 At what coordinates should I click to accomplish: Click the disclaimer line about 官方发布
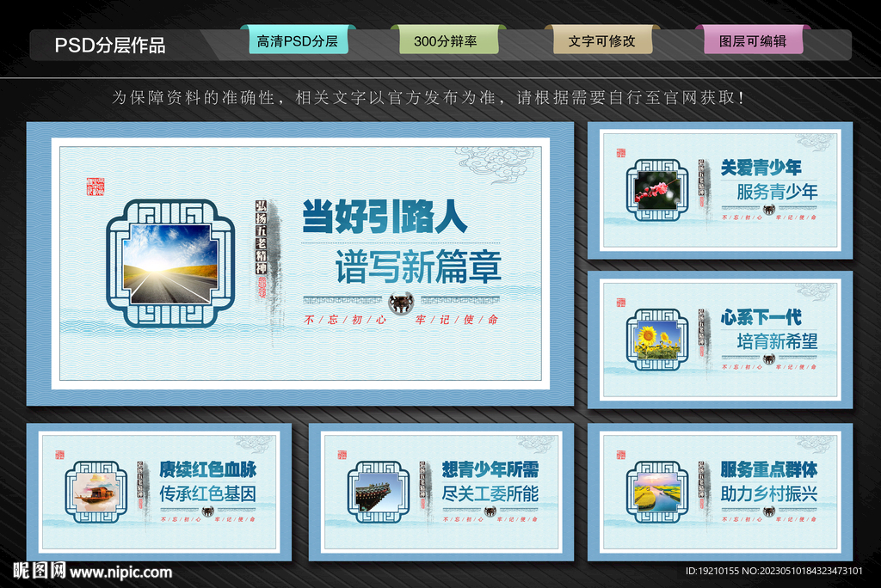(428, 97)
